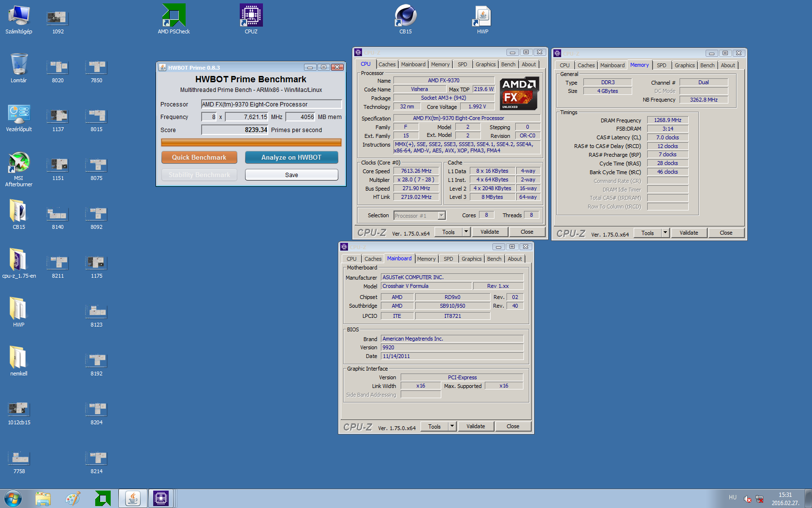Click Validate in the CPU window

[x=490, y=232]
